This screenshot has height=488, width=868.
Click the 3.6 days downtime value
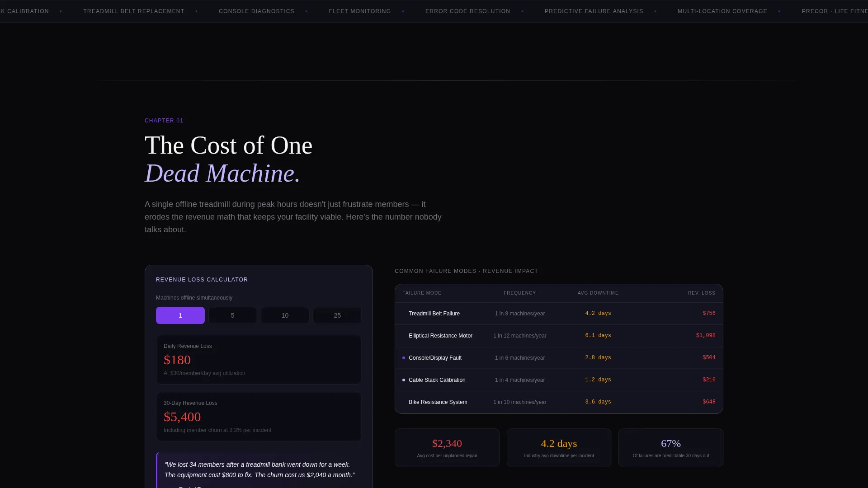pos(598,402)
